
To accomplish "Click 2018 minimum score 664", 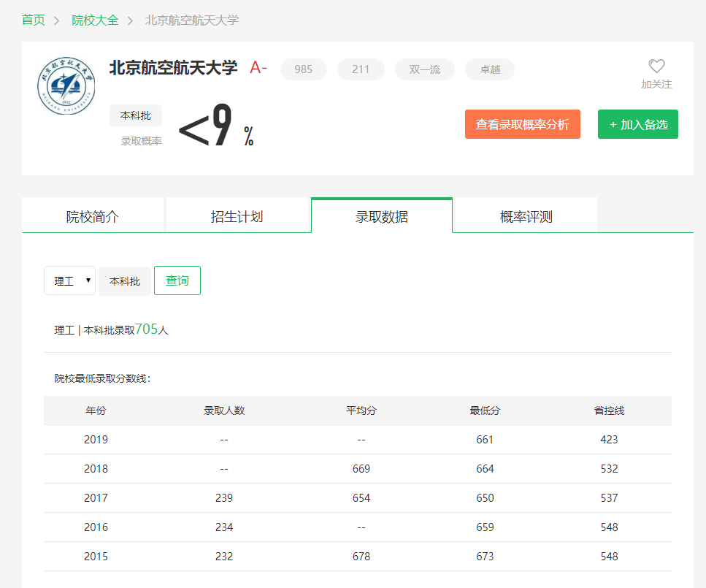I will [x=485, y=469].
